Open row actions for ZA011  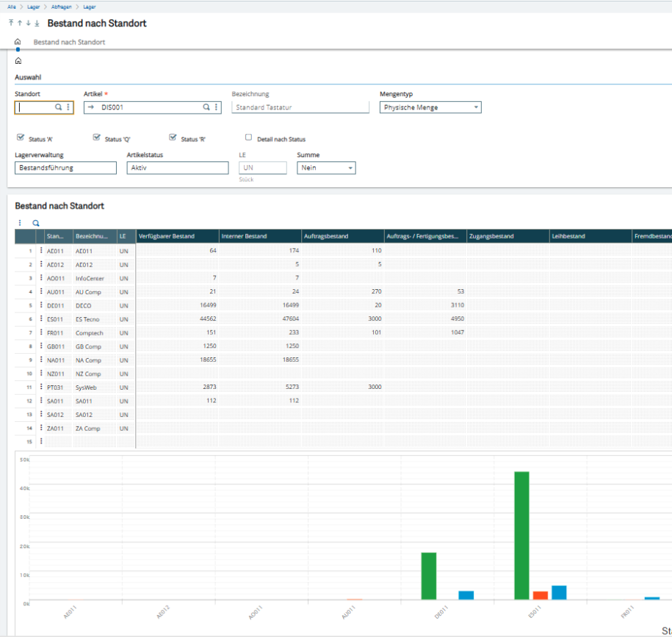click(x=41, y=428)
